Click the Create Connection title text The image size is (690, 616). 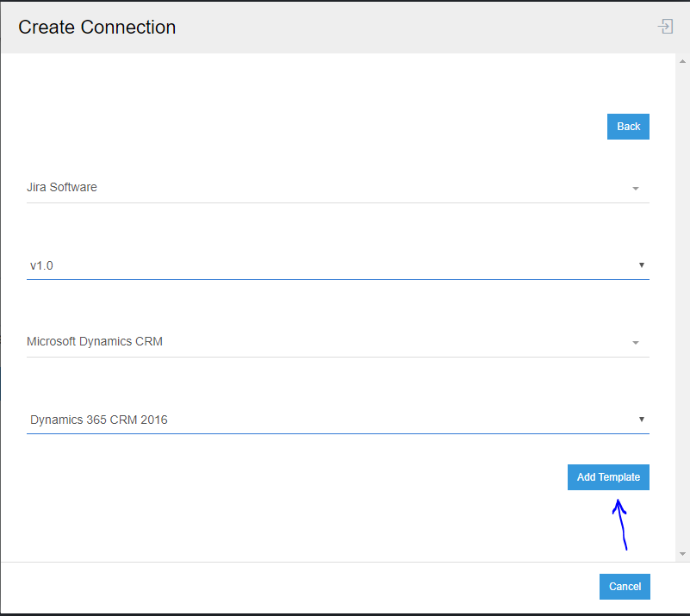[96, 28]
